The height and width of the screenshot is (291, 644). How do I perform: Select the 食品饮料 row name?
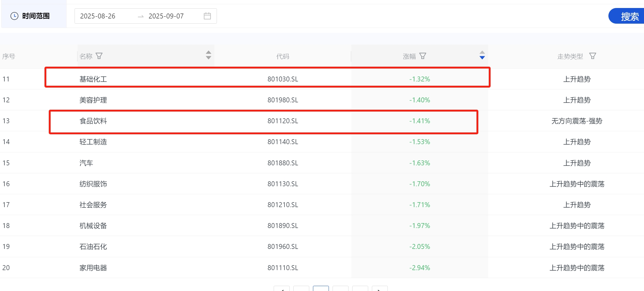(93, 121)
